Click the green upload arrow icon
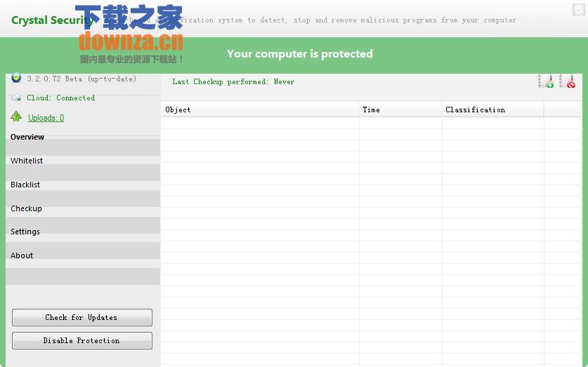 point(16,116)
